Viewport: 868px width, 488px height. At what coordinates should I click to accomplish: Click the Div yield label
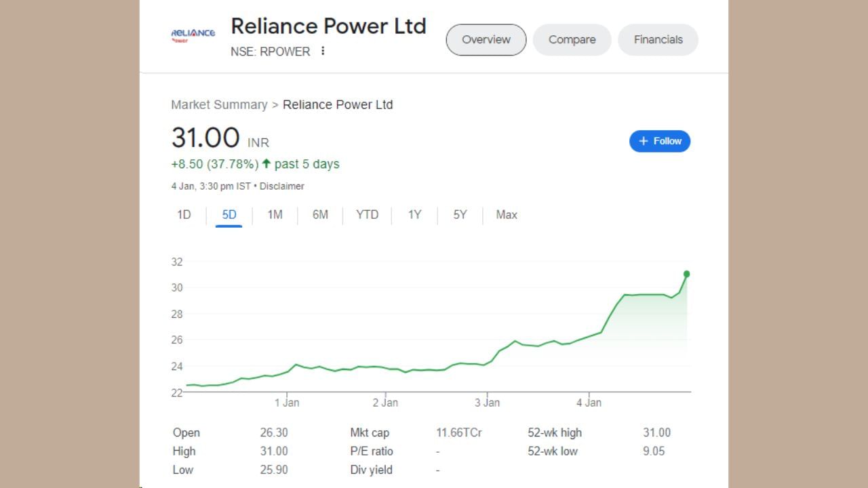coord(371,470)
